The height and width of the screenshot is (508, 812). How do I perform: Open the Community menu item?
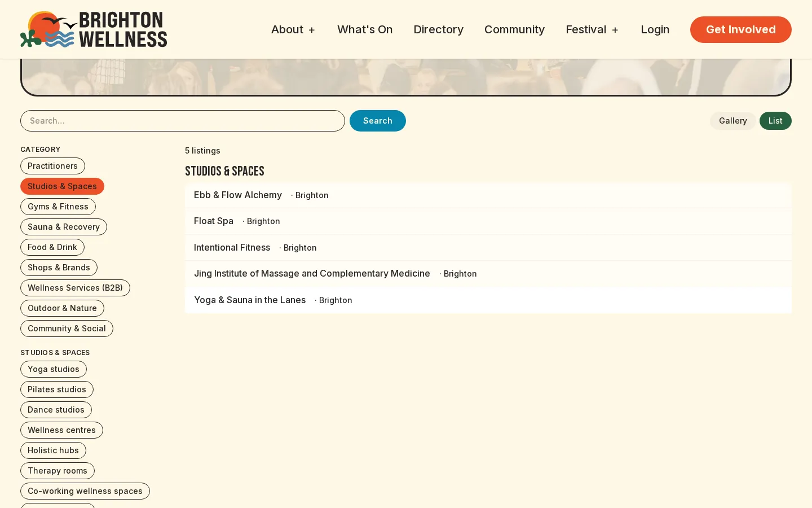point(514,29)
